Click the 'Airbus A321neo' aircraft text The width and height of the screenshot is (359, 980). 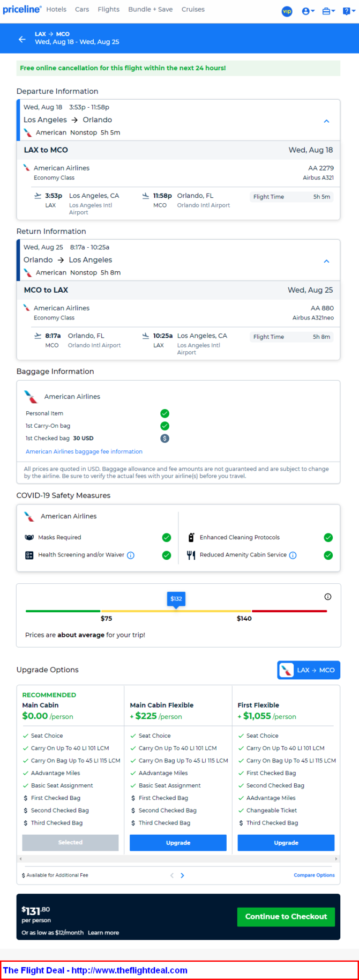(313, 318)
